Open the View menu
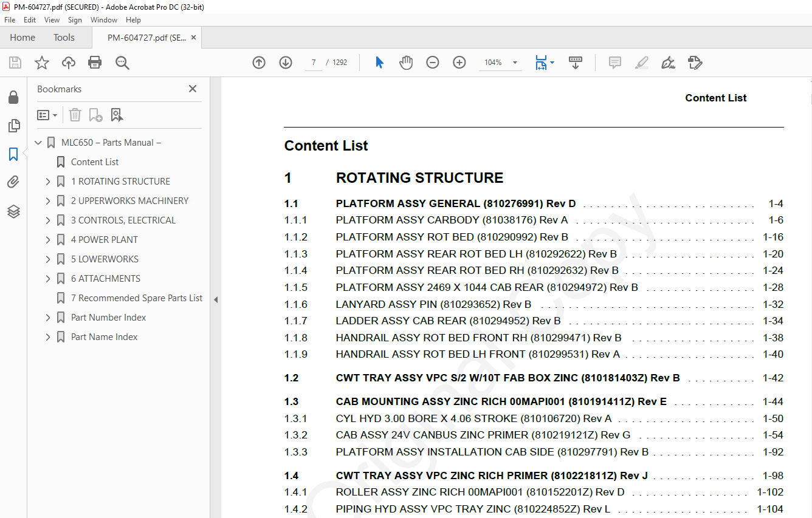812x518 pixels. click(x=52, y=20)
